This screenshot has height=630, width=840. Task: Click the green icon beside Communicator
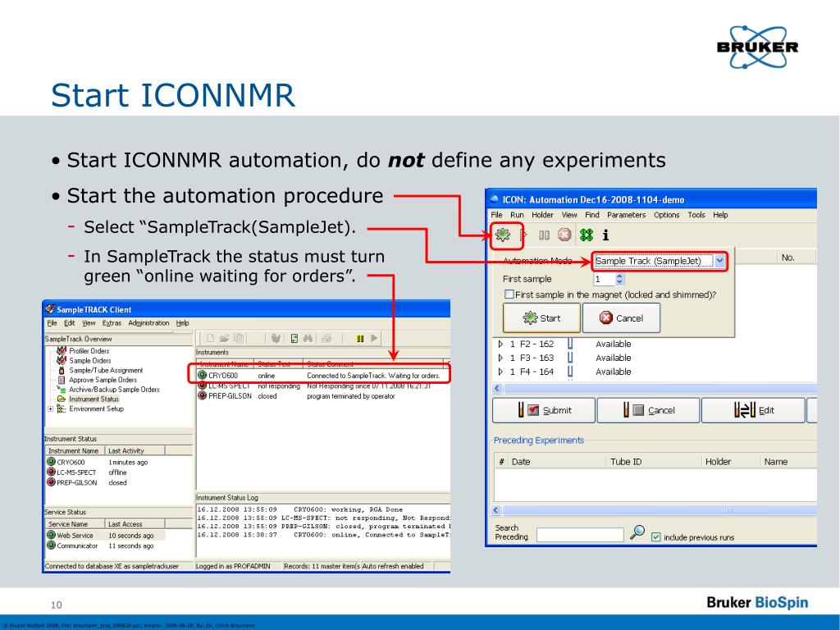(52, 546)
